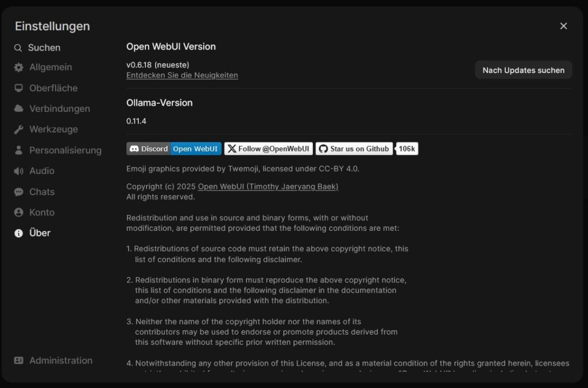Click the gear icon beside Allgemein
Image resolution: width=588 pixels, height=388 pixels.
pos(19,67)
